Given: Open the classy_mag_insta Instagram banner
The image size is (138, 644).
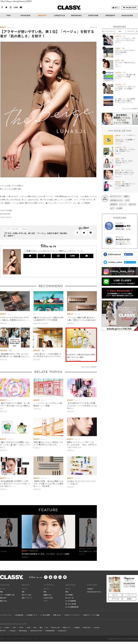Looking at the screenshot, I should coord(120,271).
